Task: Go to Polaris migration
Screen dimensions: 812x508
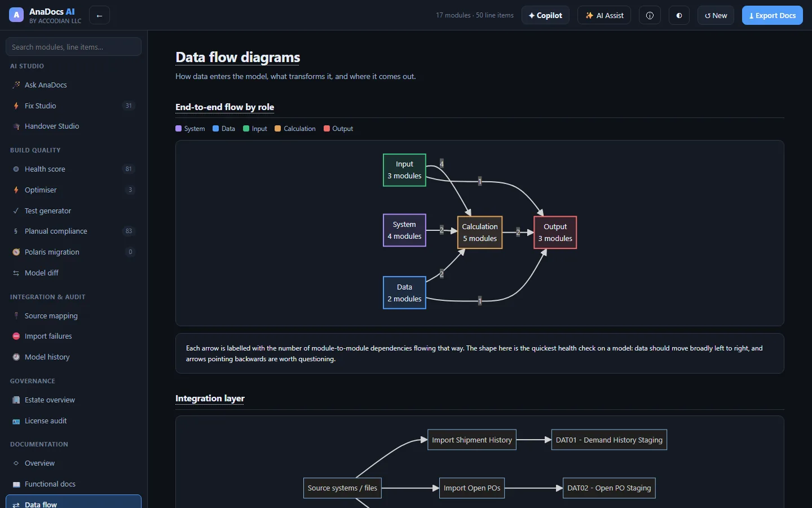Action: coord(73,252)
